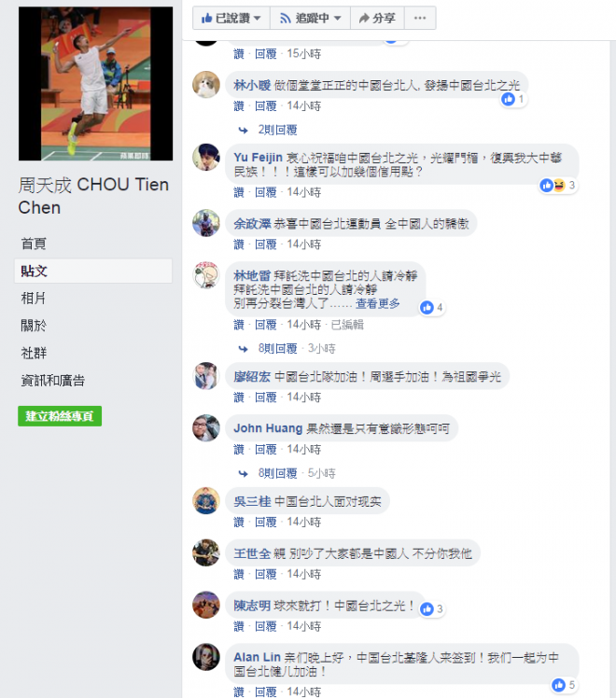Screen dimensions: 616x698
Task: Toggle the 已說讚 liked page button
Action: point(231,19)
